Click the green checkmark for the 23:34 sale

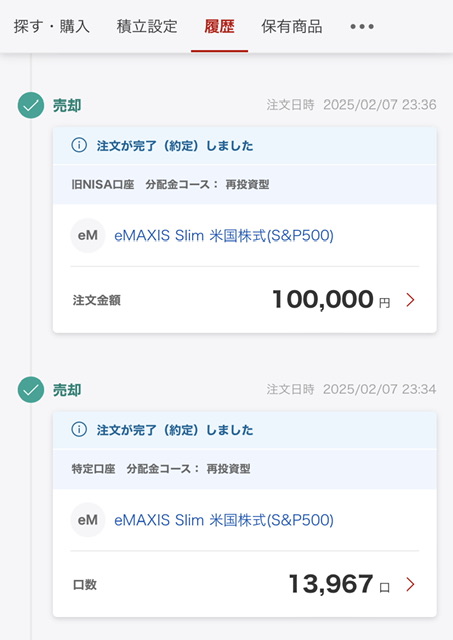[31, 390]
